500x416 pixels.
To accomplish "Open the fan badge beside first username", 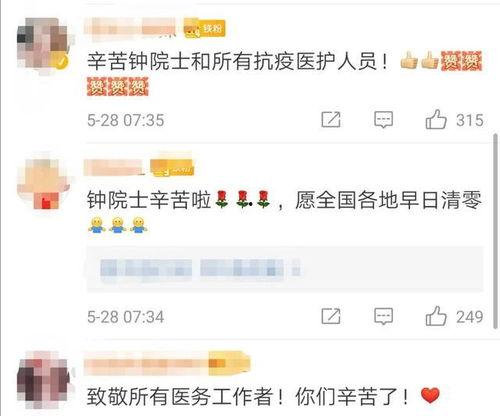I will tap(205, 29).
